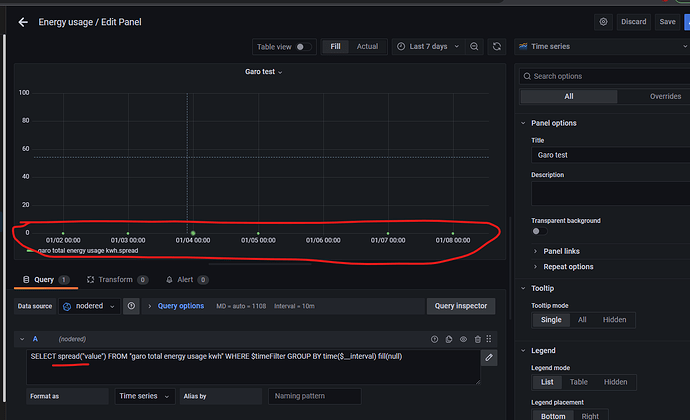Image resolution: width=690 pixels, height=420 pixels.
Task: Select List legend mode
Action: click(547, 382)
